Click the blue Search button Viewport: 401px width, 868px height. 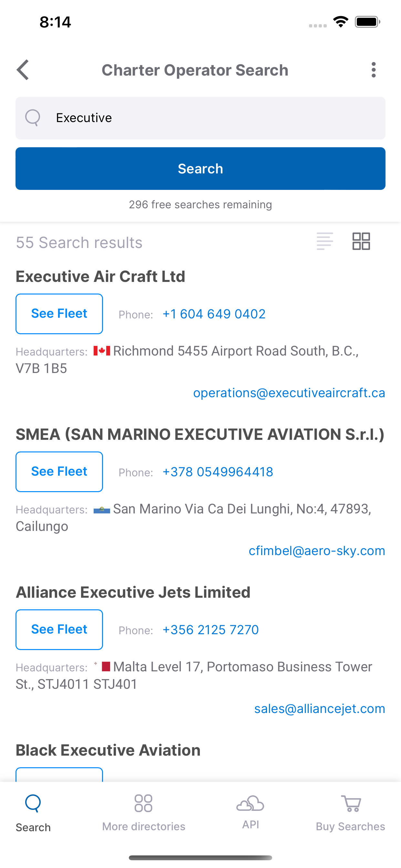point(200,169)
